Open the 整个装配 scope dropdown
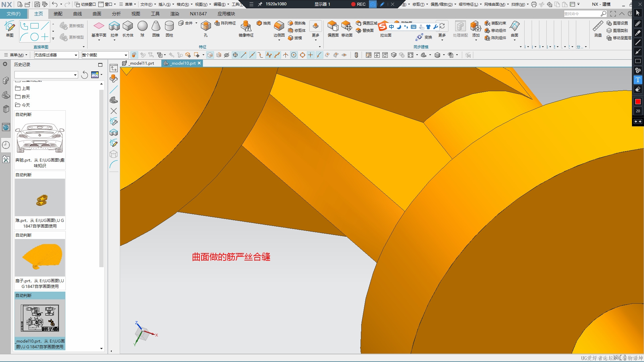644x362 pixels. pyautogui.click(x=105, y=55)
